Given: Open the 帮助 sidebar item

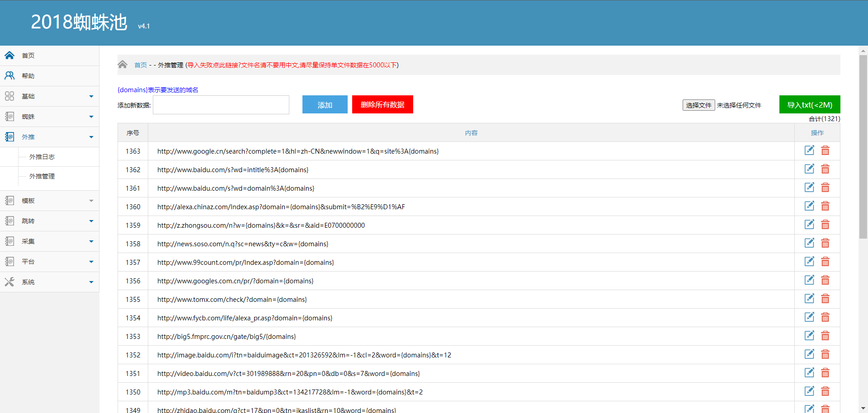Looking at the screenshot, I should click(50, 76).
